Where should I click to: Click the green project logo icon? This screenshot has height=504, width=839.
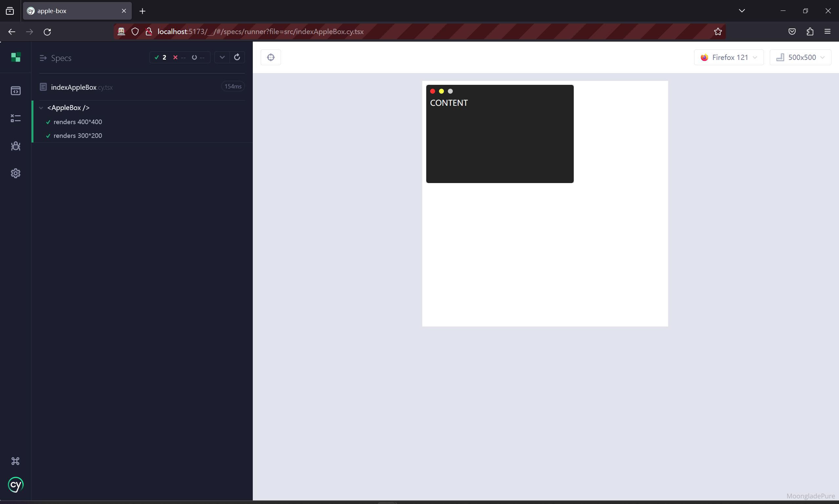(x=16, y=57)
